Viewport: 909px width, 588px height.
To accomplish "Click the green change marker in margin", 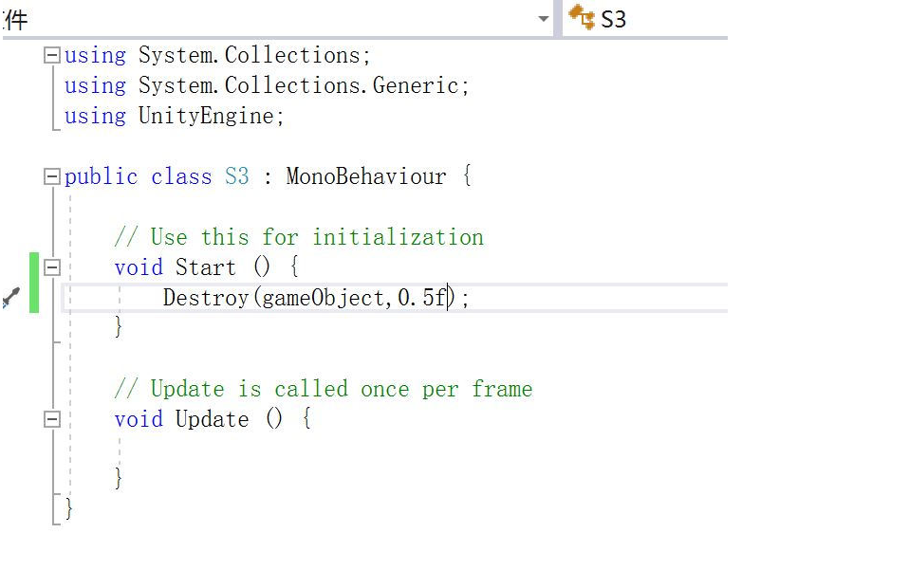I will tap(34, 283).
